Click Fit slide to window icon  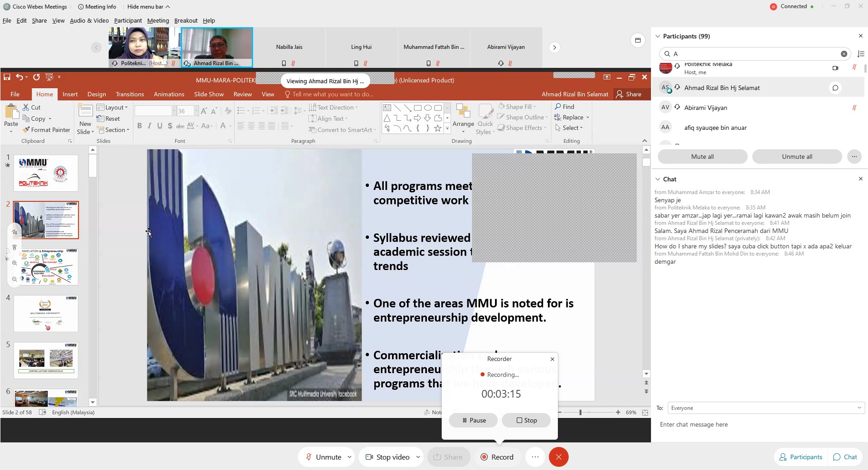[645, 413]
